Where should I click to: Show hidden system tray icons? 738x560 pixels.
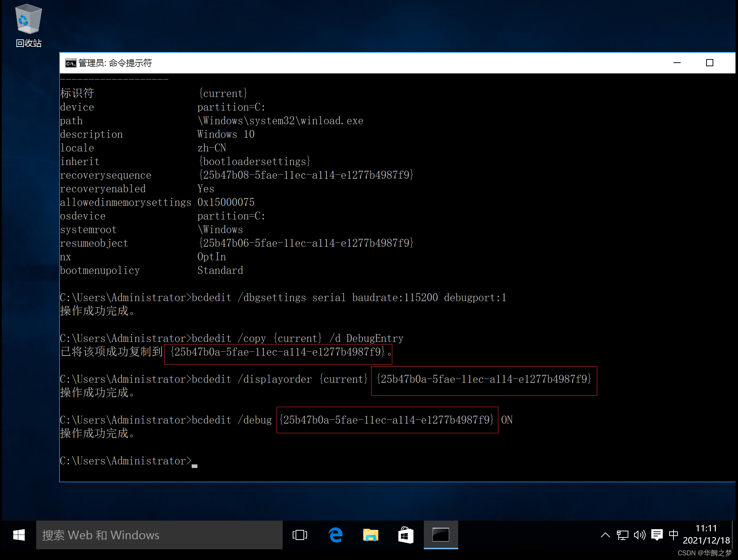pyautogui.click(x=605, y=535)
